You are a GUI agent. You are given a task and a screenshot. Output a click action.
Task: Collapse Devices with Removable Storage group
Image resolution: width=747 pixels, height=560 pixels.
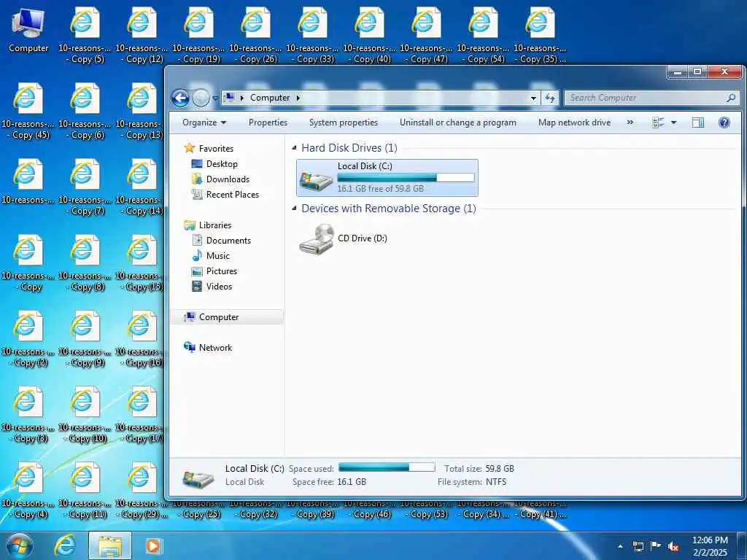(294, 209)
